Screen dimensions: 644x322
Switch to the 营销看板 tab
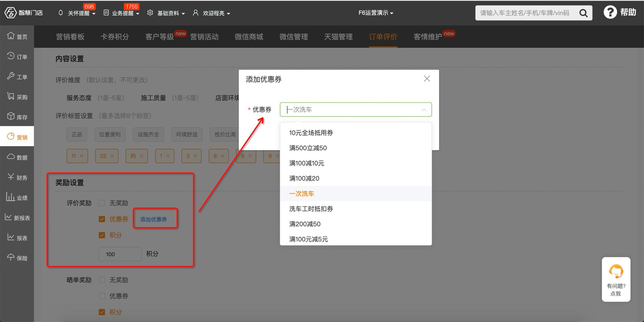click(x=70, y=37)
